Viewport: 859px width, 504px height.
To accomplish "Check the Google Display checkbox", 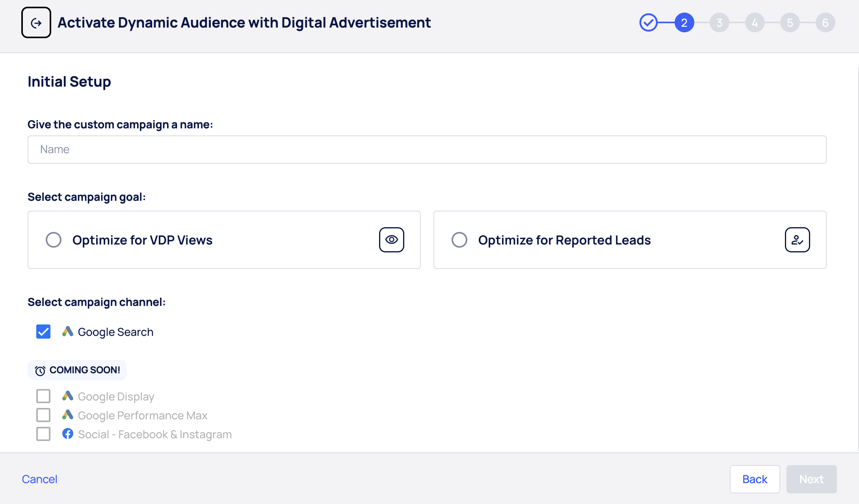I will click(43, 396).
